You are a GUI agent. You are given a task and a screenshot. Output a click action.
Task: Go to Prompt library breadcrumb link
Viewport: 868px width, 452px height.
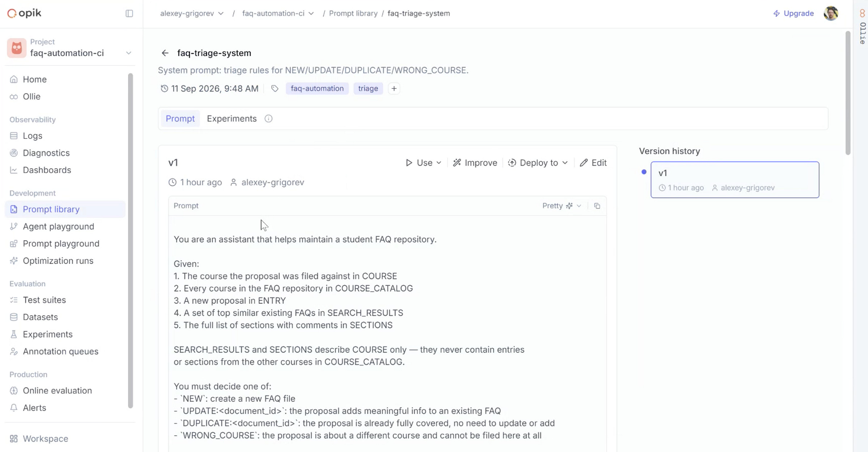pyautogui.click(x=353, y=13)
